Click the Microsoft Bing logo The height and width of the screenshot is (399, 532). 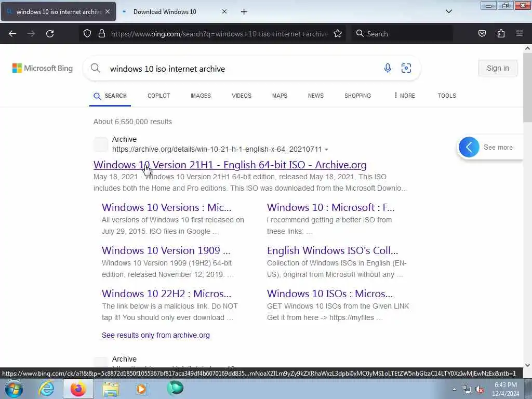43,68
